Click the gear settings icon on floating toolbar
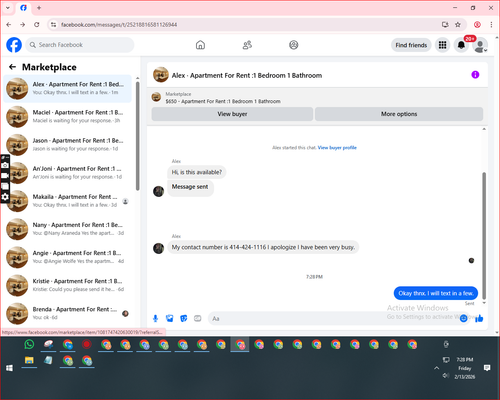This screenshot has height=400, width=500. (5, 197)
